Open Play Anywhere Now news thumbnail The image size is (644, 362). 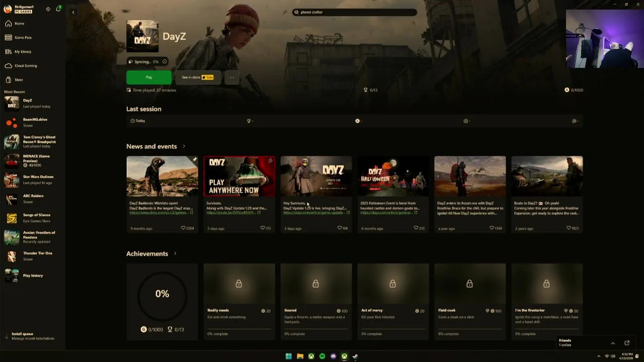click(239, 176)
